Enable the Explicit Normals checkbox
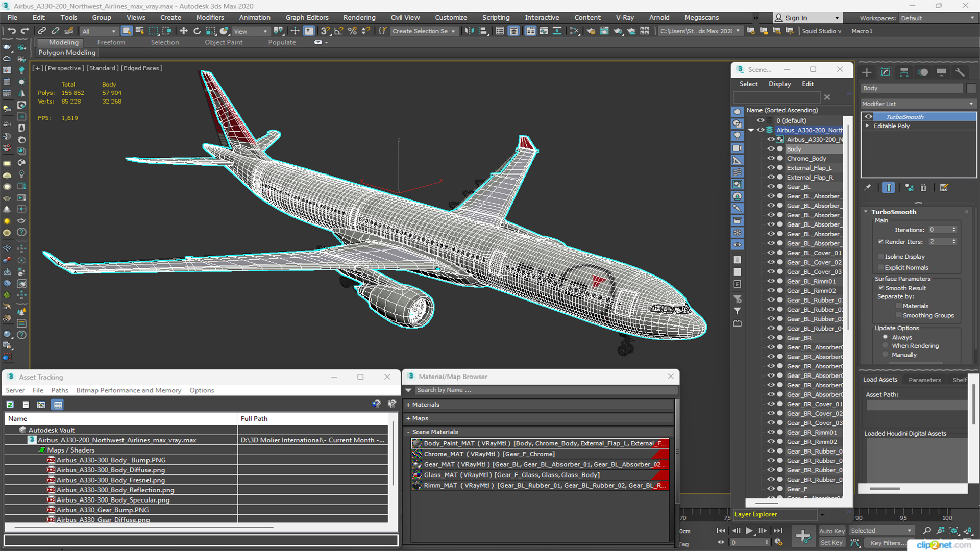 click(880, 268)
